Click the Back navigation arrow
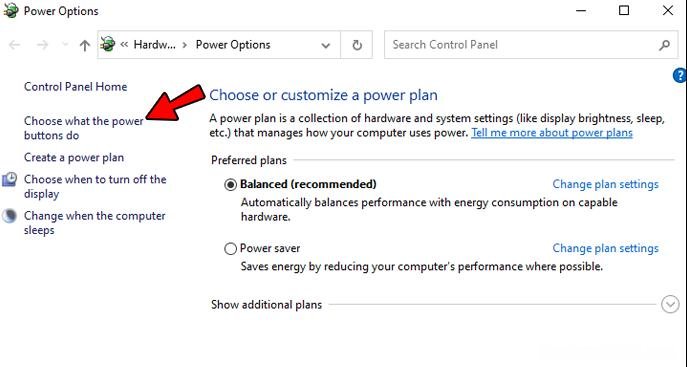687x367 pixels. point(14,45)
